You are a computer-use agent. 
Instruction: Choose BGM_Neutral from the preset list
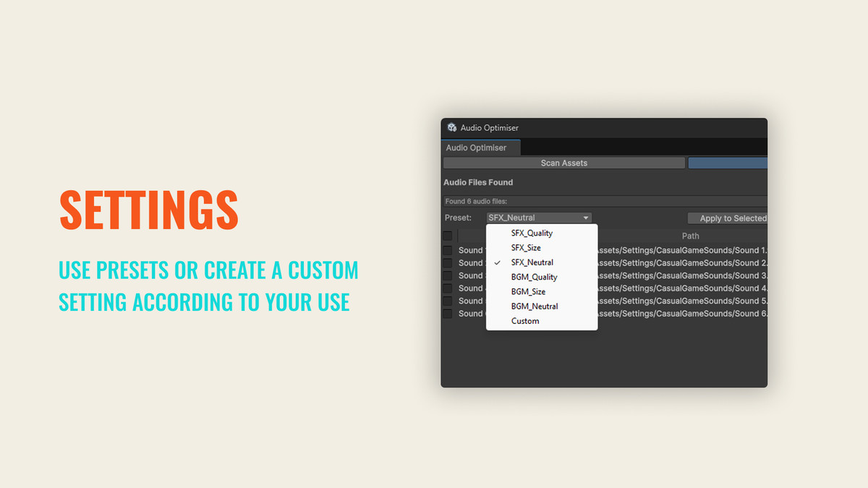[x=542, y=307]
